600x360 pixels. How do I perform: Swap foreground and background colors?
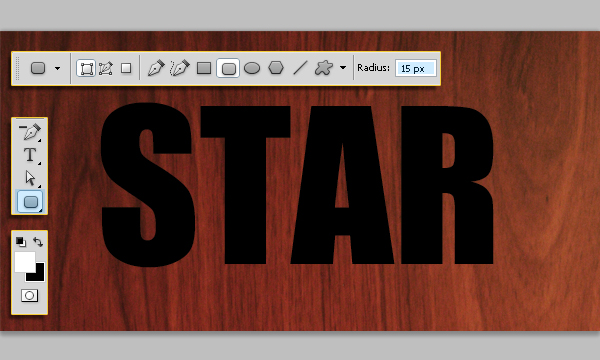click(38, 242)
